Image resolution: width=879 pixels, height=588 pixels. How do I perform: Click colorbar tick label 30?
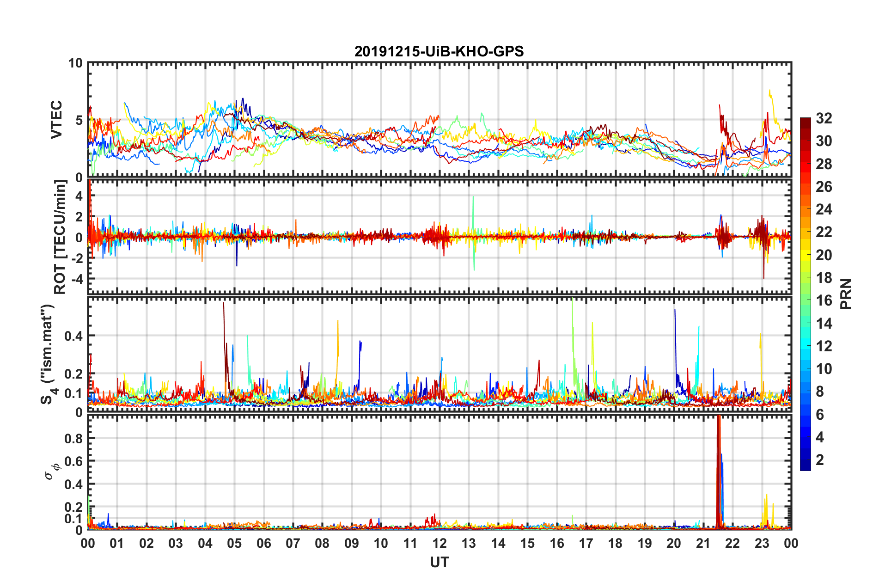[824, 141]
